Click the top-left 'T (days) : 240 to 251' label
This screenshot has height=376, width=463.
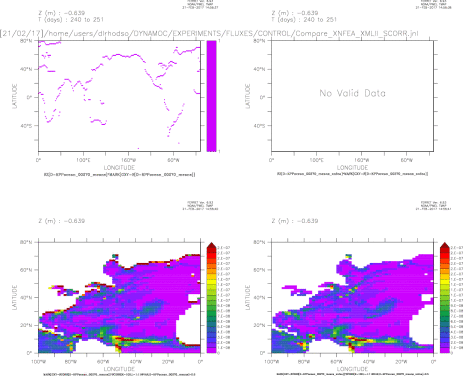point(71,20)
